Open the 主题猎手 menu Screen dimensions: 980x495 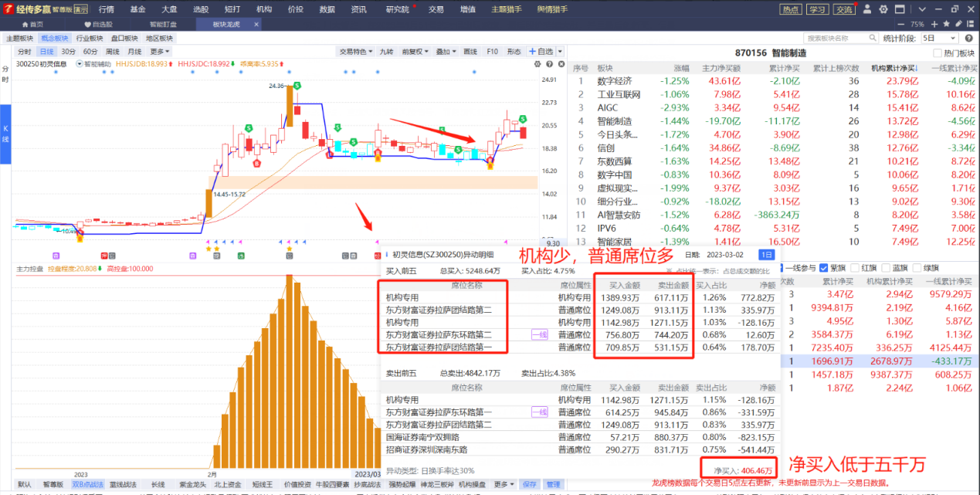[x=507, y=9]
